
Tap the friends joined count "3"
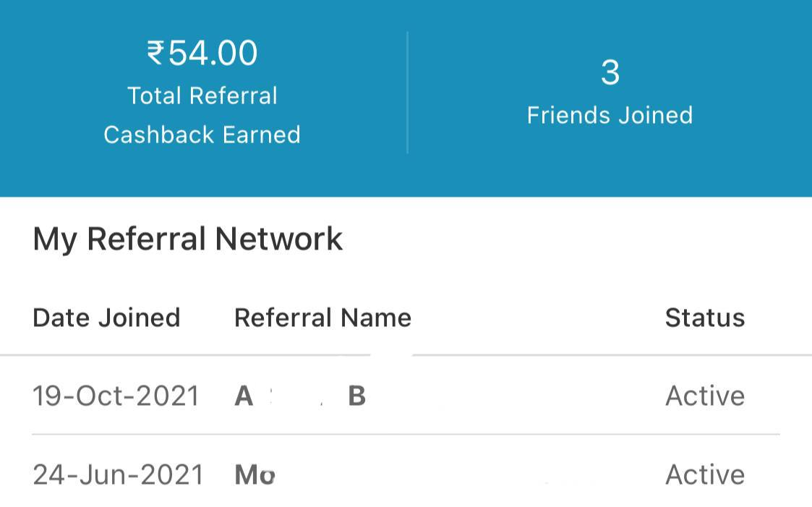[610, 73]
